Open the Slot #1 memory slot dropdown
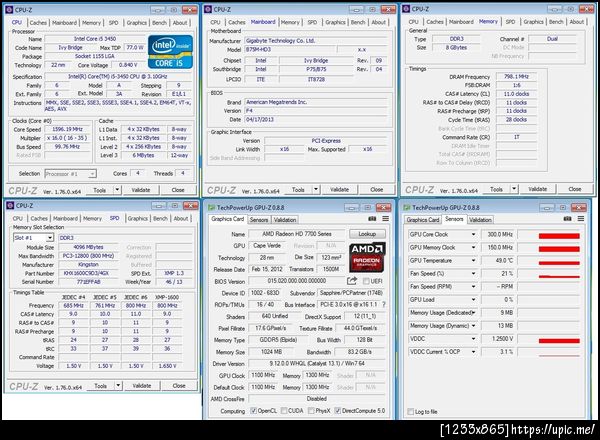Image resolution: width=600 pixels, height=440 pixels. click(x=33, y=238)
